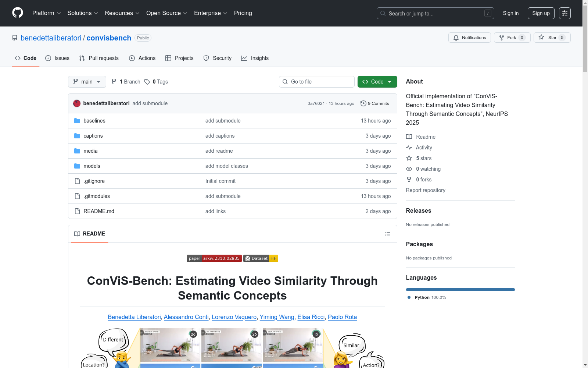Open 'add model classes' commit message
588x368 pixels.
click(227, 166)
